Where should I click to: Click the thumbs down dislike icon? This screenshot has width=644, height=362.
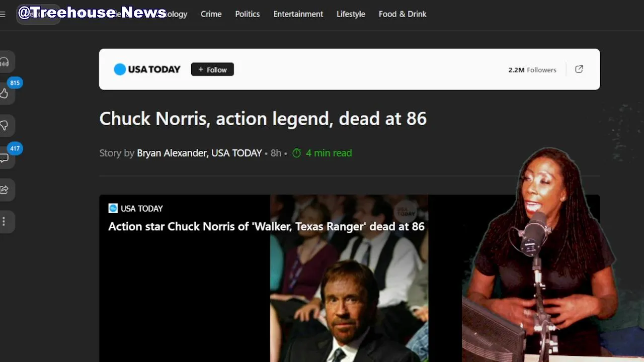click(x=4, y=126)
